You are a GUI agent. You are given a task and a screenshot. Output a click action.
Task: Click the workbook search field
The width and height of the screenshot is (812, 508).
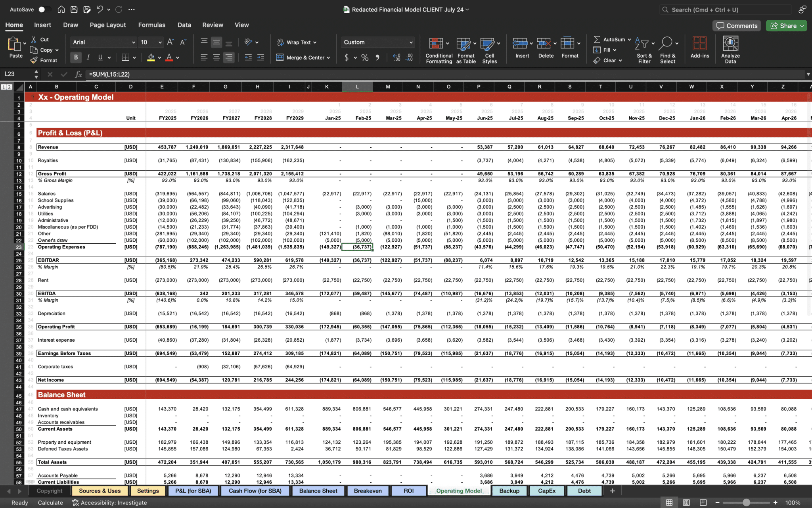pos(726,10)
